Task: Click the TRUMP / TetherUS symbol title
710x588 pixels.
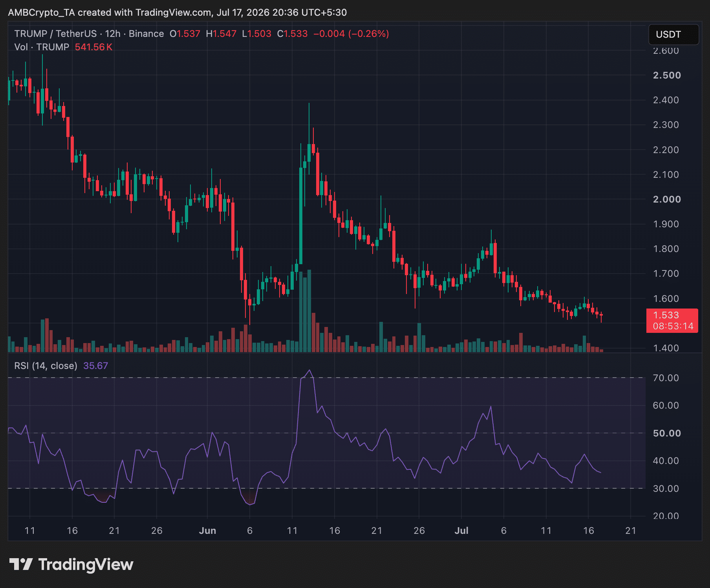Action: point(55,34)
